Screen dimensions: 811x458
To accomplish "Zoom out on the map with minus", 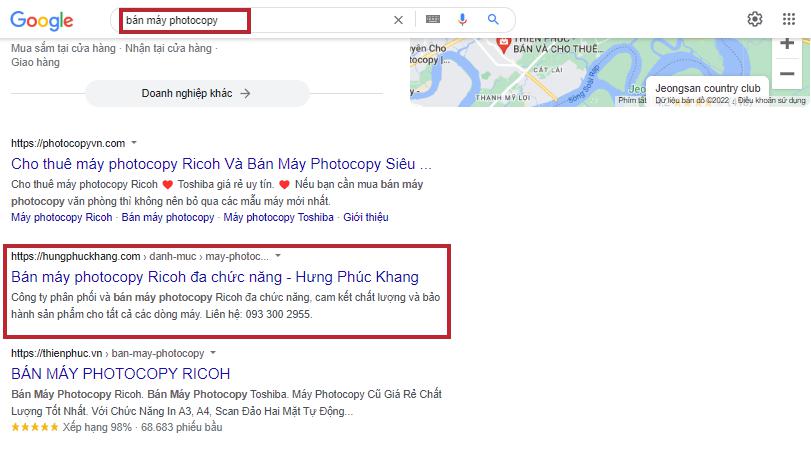I will pos(787,74).
